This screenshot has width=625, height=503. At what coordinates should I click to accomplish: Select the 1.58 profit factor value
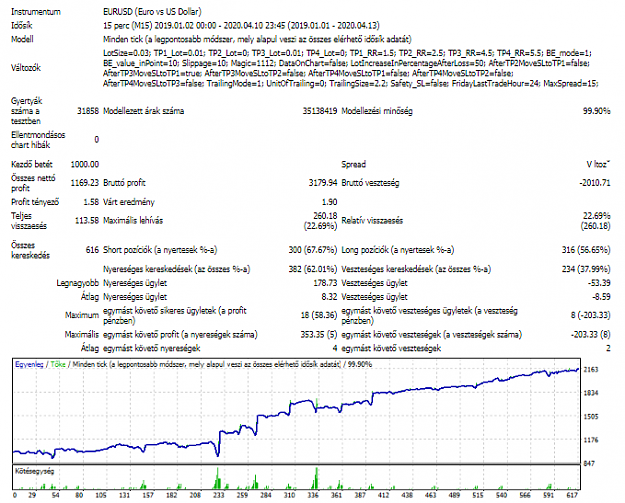(x=91, y=202)
